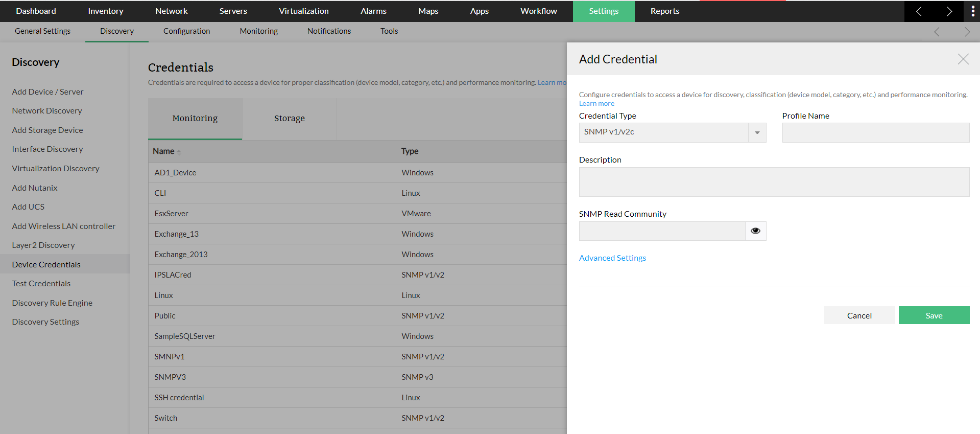Open the vertical three-dot menu
This screenshot has width=980, height=434.
click(x=972, y=11)
